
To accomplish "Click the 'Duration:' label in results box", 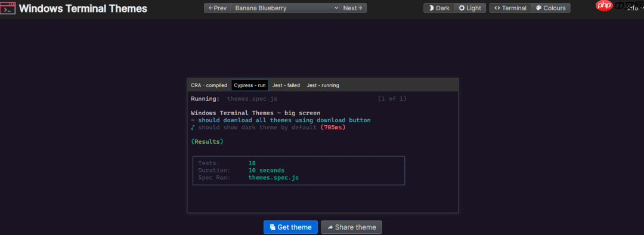I will pos(215,170).
